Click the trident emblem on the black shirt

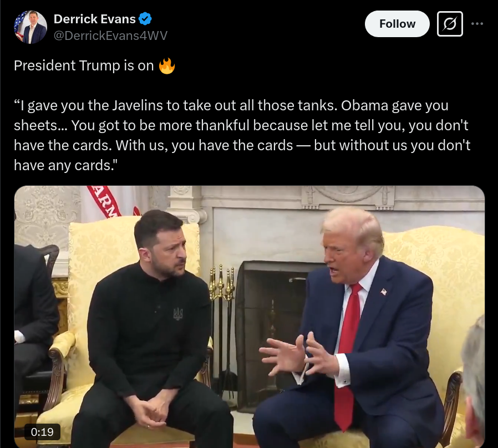click(x=178, y=314)
